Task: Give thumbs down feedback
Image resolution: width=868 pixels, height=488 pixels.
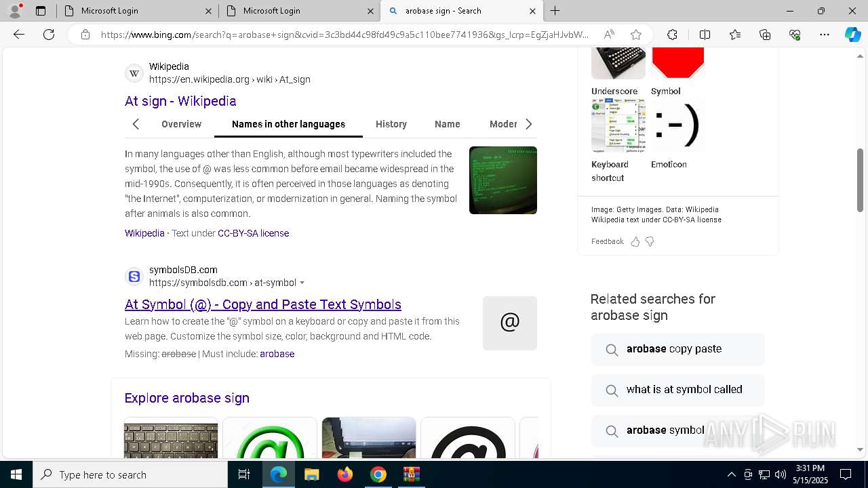Action: coord(650,241)
